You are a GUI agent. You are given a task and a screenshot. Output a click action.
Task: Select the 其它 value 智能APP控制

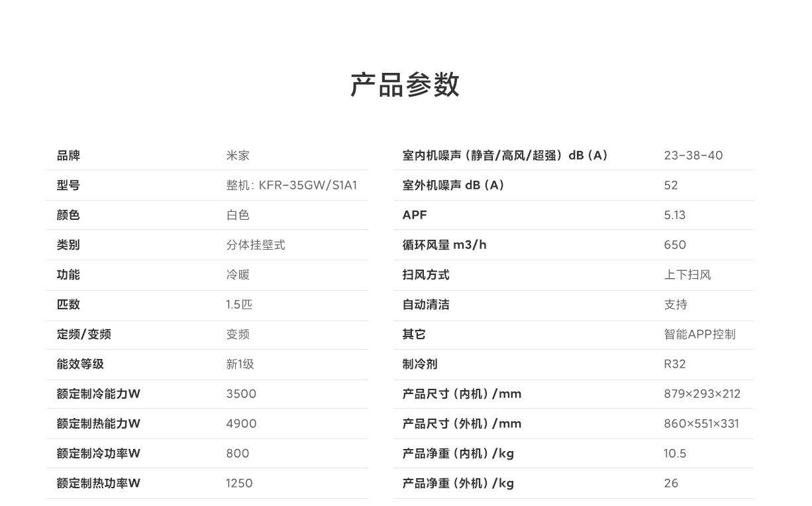coord(700,334)
